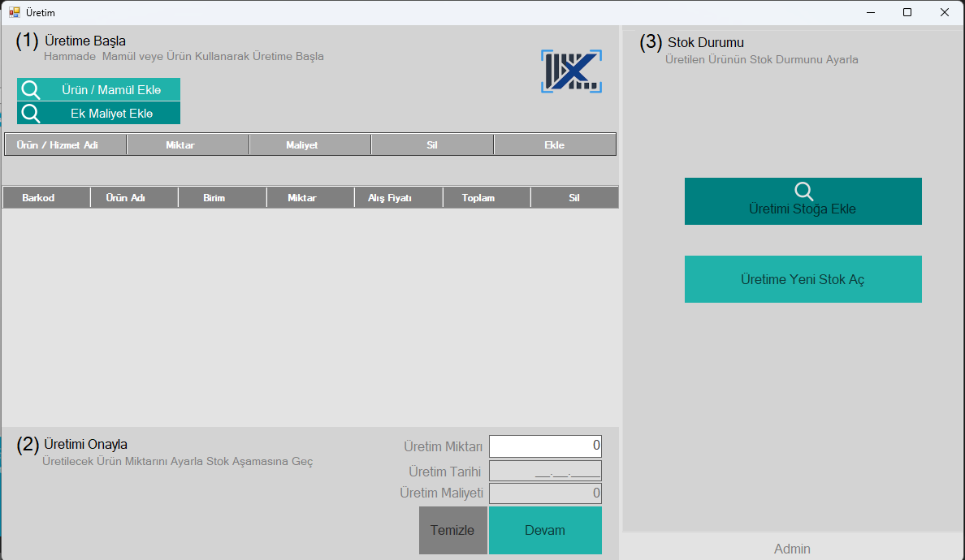This screenshot has height=560, width=965.
Task: Click the Admin status bar label
Action: point(792,549)
